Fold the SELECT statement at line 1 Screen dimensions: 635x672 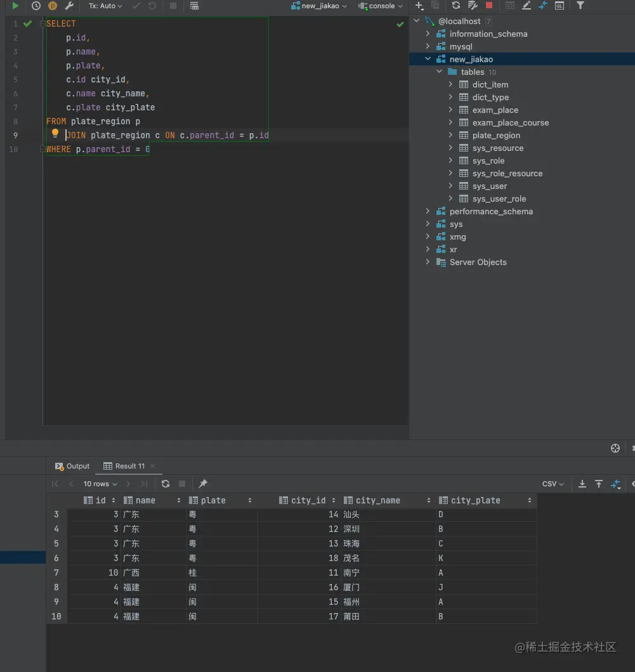[x=43, y=23]
